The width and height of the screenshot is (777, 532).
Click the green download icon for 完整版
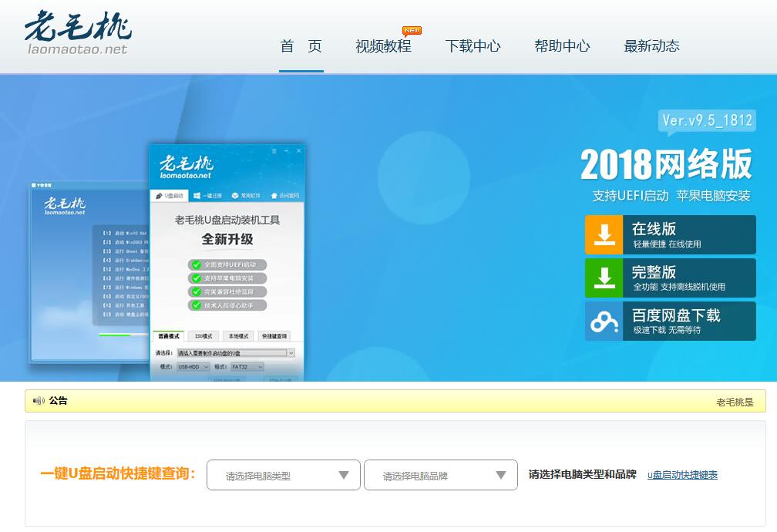(x=604, y=278)
